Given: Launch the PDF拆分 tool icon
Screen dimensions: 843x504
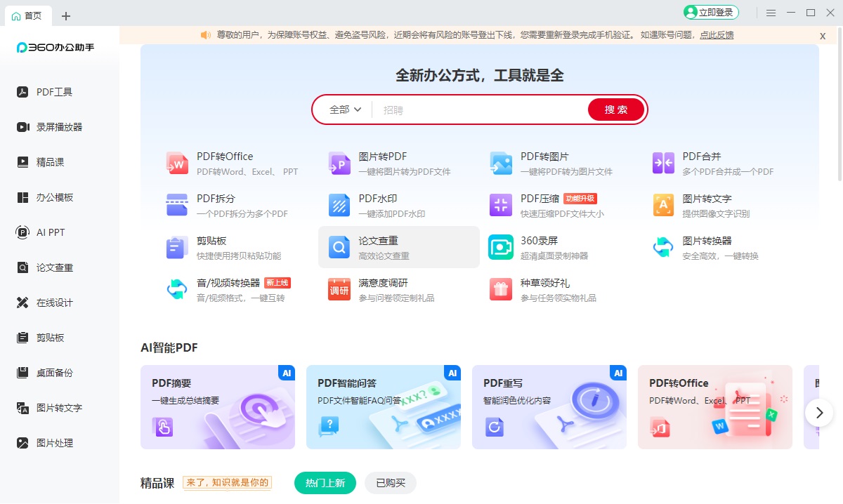Looking at the screenshot, I should pos(177,205).
